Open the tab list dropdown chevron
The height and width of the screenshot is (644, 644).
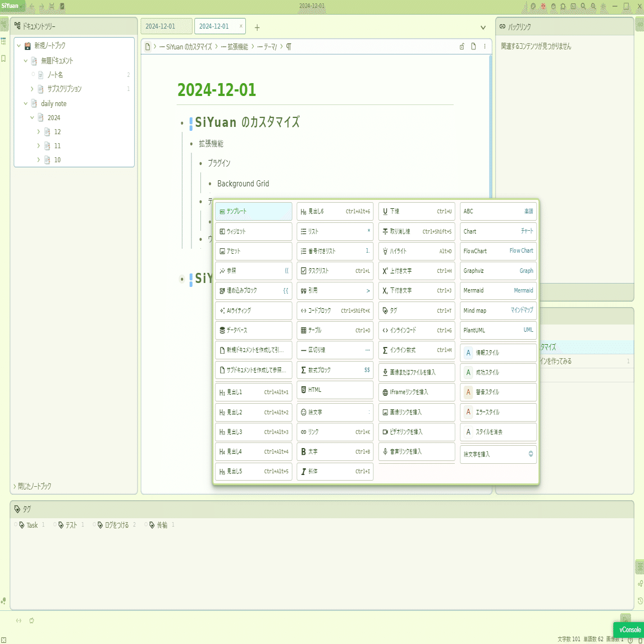pyautogui.click(x=483, y=28)
